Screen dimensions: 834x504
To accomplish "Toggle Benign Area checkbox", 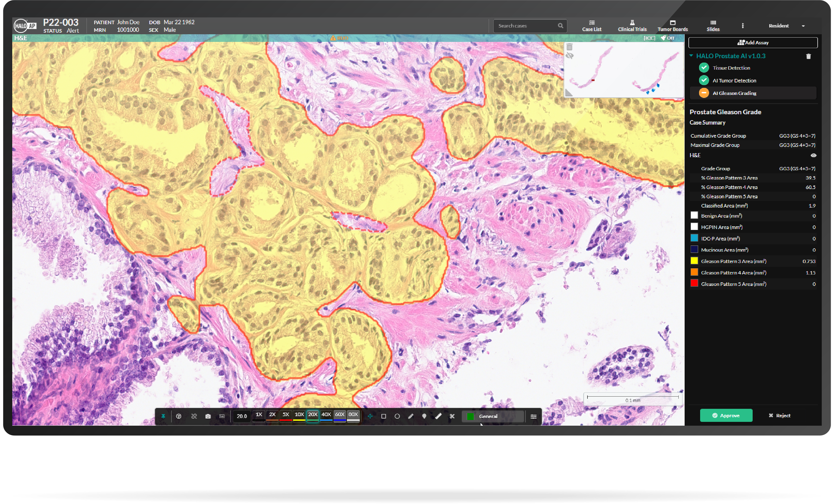I will 694,215.
